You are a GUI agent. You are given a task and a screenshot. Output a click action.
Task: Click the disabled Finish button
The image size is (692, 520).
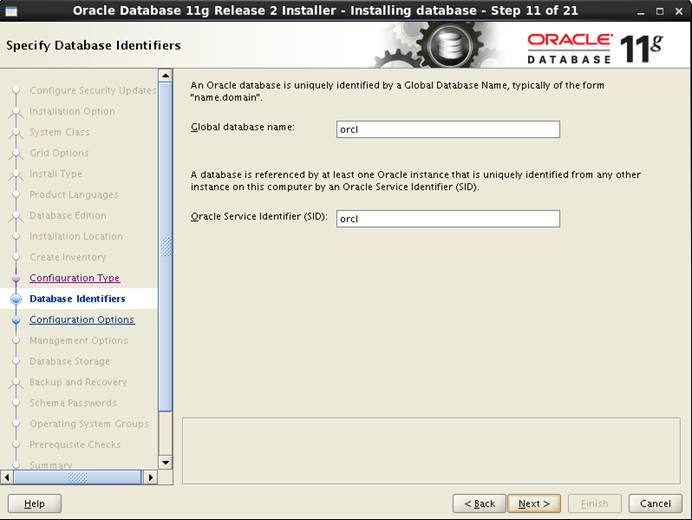[x=594, y=504]
